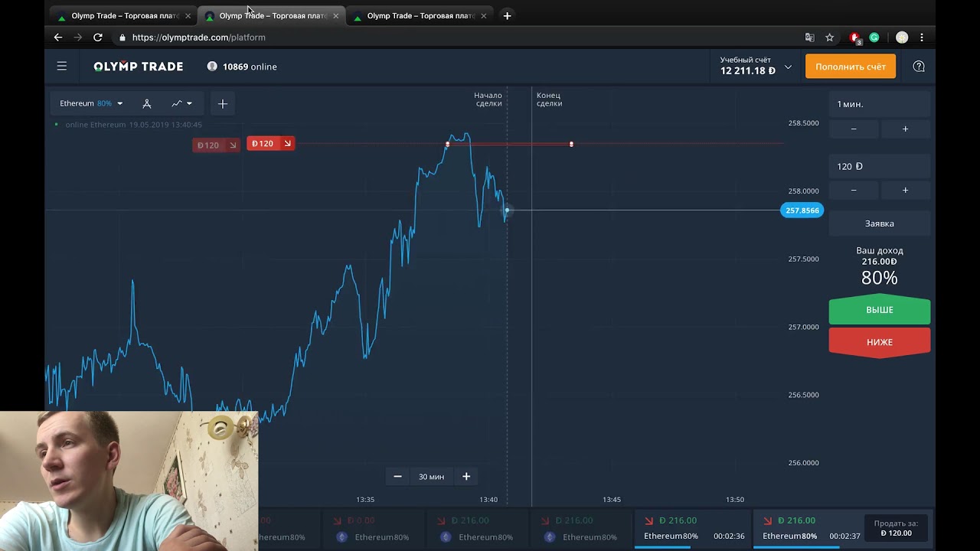Switch to the first Olymp Trade browser tab
This screenshot has width=980, height=551.
(x=122, y=15)
